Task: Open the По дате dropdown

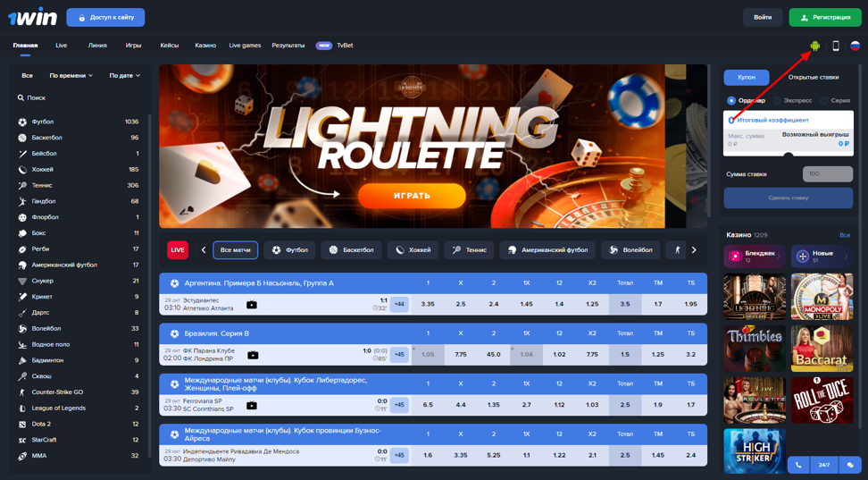Action: click(x=124, y=75)
